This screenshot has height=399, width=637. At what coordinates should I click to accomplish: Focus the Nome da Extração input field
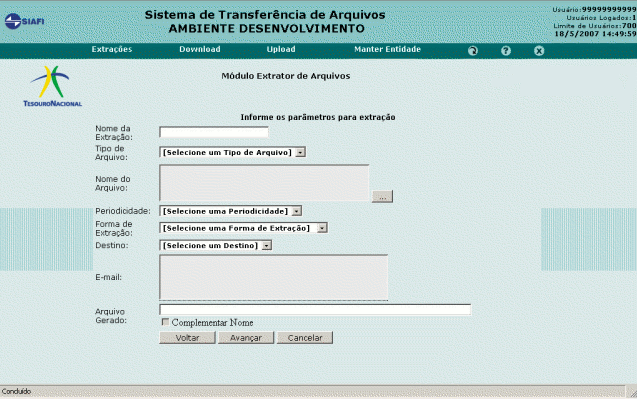[214, 132]
